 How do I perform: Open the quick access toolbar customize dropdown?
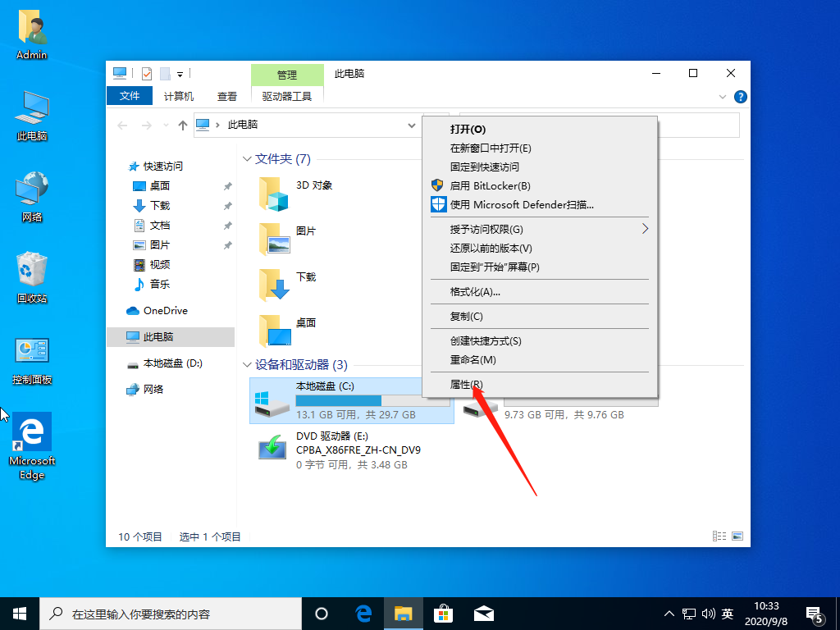click(x=180, y=74)
